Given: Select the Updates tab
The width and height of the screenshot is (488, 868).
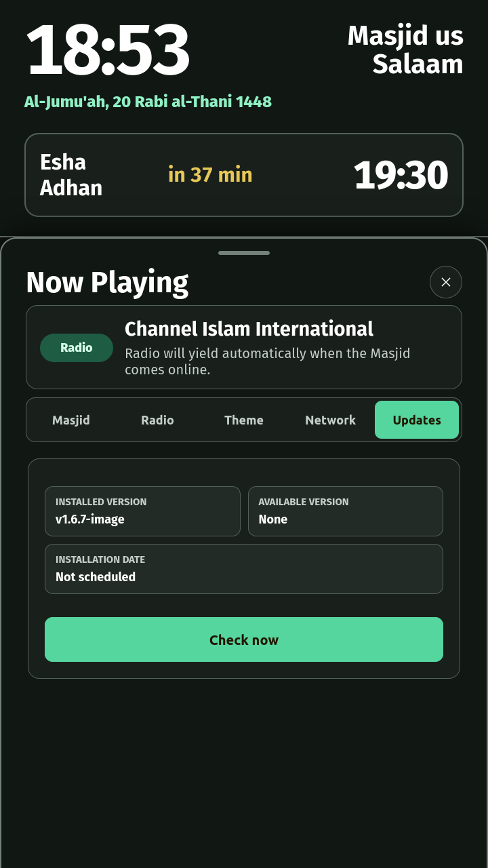Looking at the screenshot, I should 417,420.
